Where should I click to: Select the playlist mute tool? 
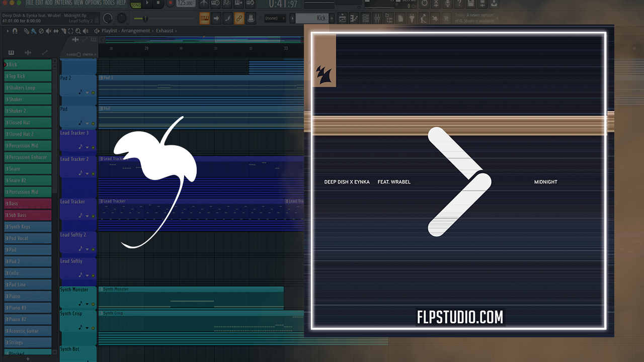48,31
